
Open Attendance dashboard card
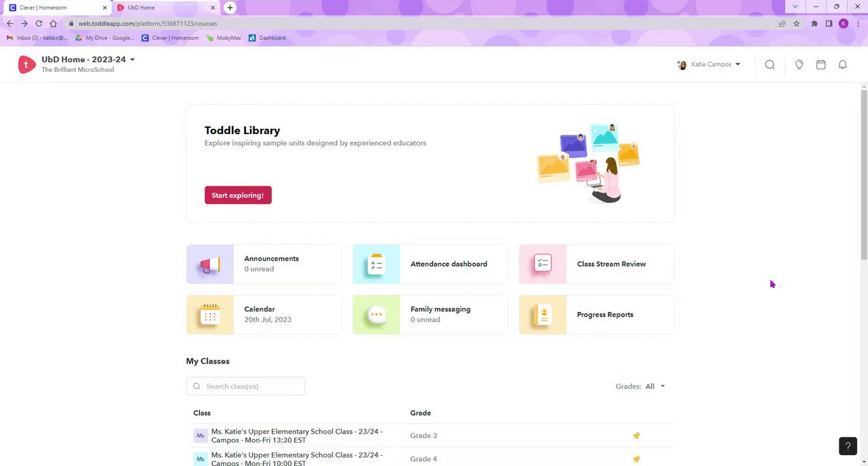[430, 264]
